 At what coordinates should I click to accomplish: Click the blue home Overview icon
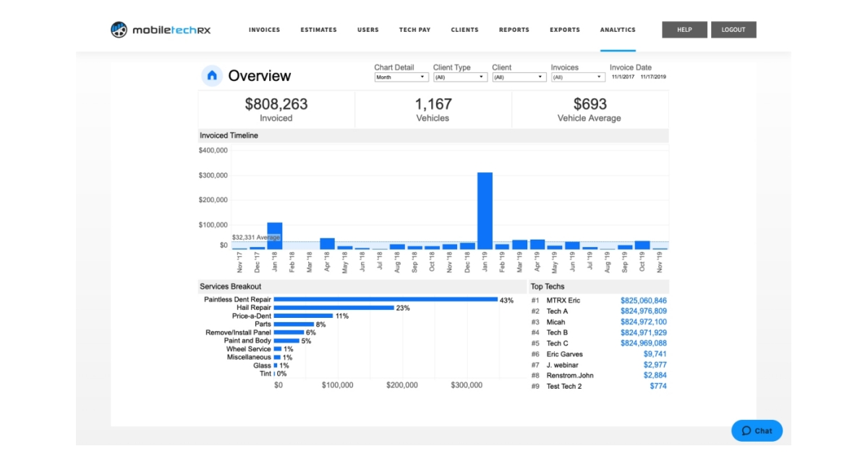click(211, 75)
